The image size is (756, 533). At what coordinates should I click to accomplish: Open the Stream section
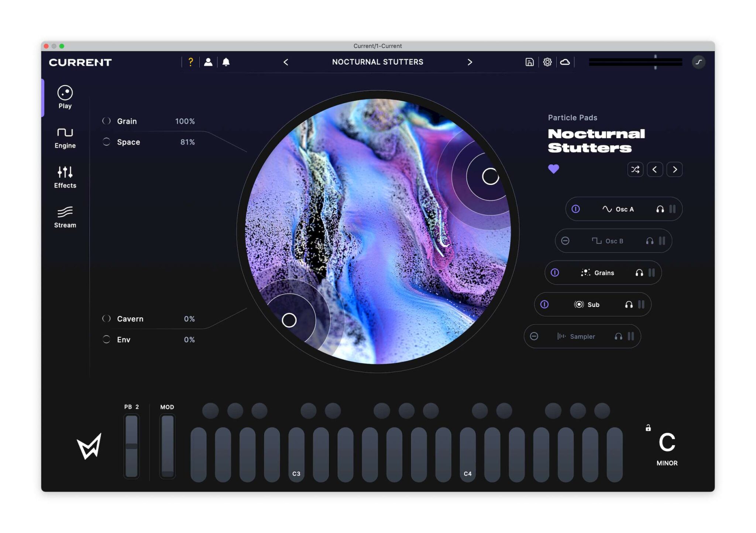65,214
